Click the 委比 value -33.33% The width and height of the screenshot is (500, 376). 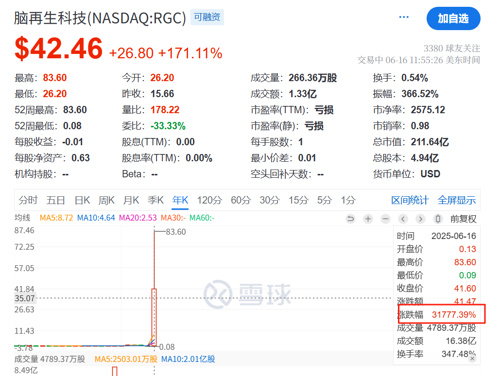pyautogui.click(x=168, y=126)
